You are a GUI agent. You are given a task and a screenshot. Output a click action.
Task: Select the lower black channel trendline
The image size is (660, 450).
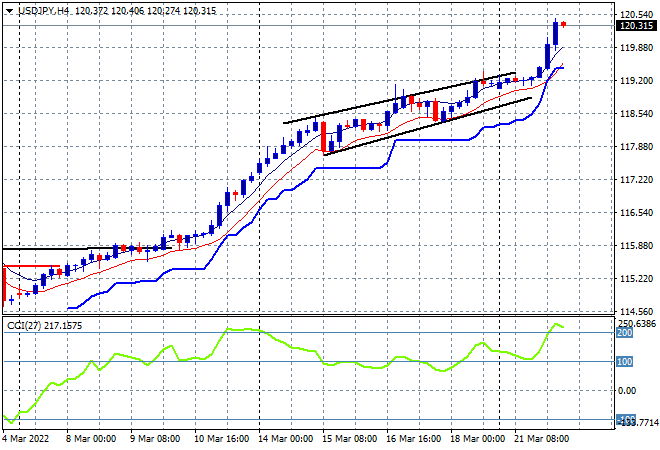click(427, 127)
